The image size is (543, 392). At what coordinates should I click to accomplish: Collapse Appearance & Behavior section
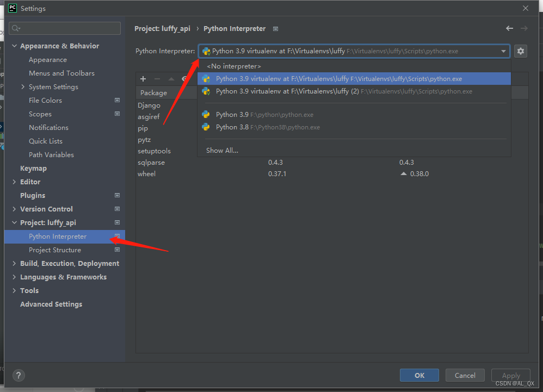[14, 46]
